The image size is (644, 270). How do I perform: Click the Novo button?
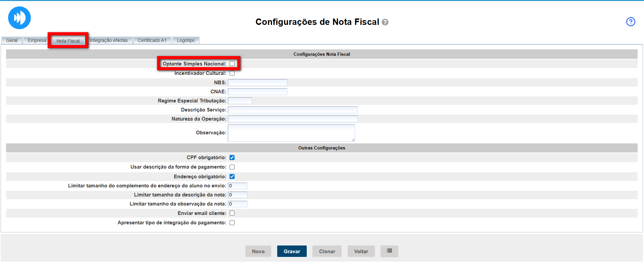[258, 251]
